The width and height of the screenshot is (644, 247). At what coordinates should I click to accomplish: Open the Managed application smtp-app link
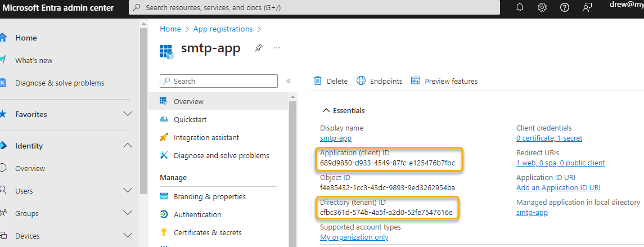click(532, 213)
